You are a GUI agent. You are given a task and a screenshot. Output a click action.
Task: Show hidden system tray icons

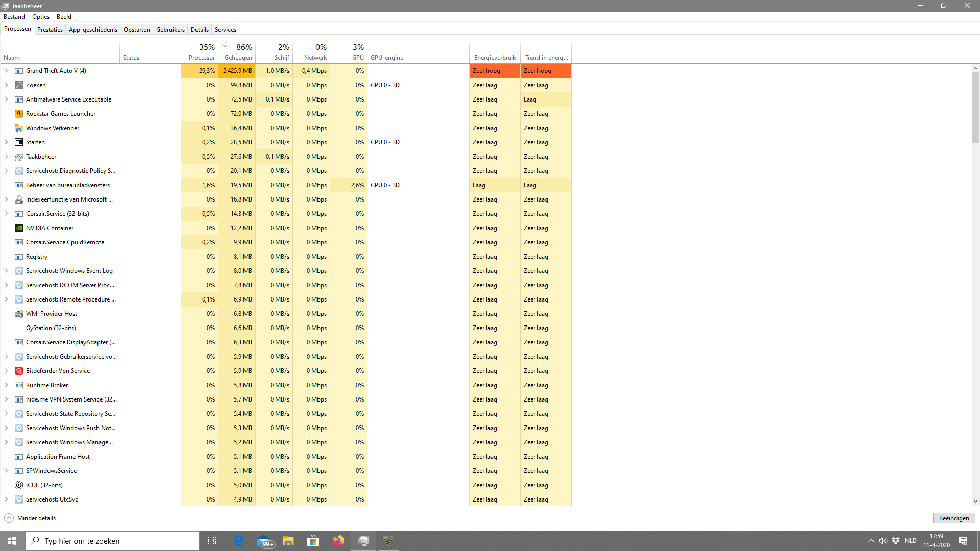pos(871,541)
